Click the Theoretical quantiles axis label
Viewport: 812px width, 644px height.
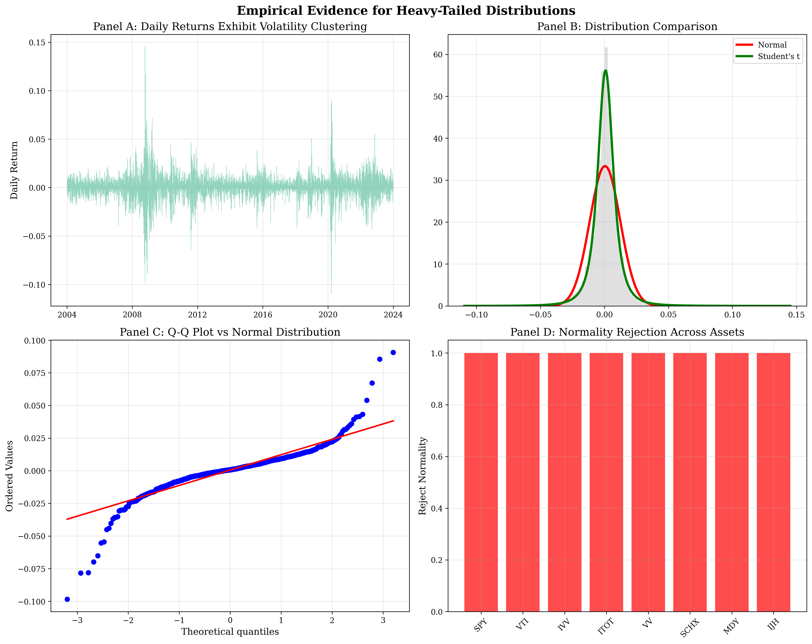[x=230, y=632]
